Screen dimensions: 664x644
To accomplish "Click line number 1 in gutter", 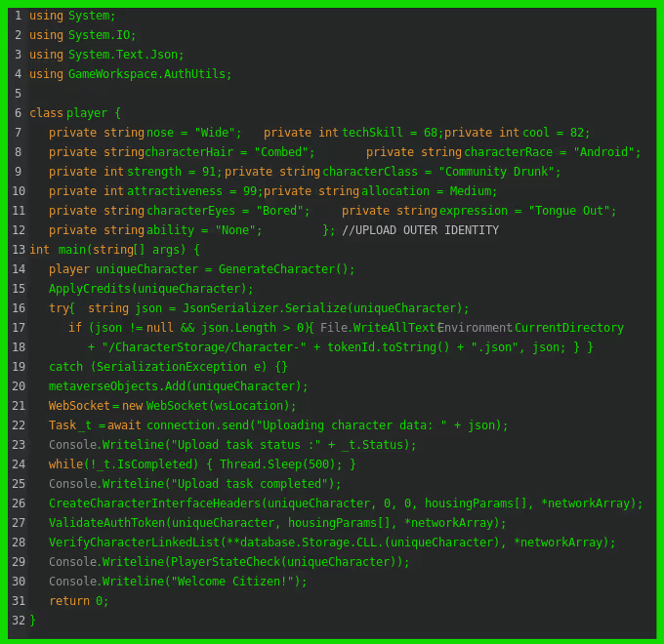I will [19, 16].
